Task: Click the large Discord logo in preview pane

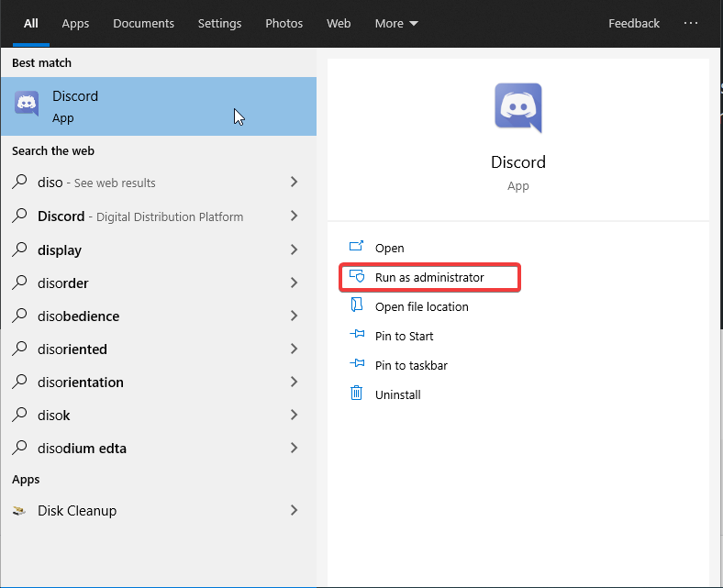Action: tap(518, 108)
